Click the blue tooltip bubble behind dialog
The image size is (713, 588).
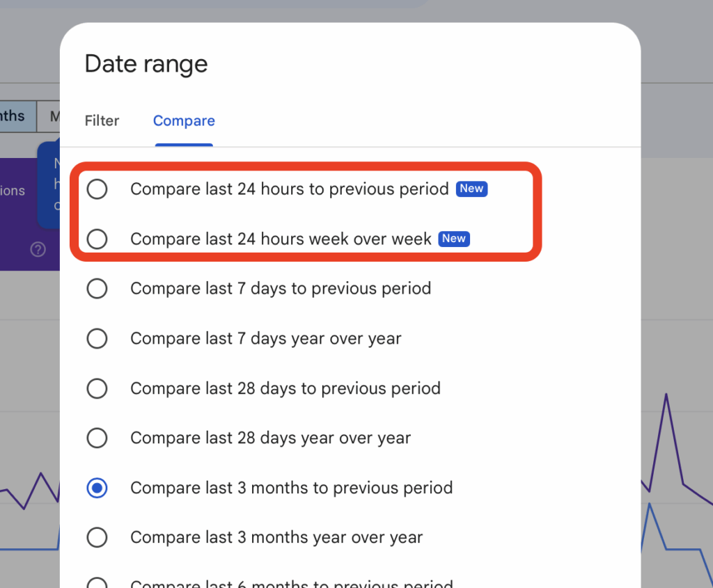click(49, 185)
